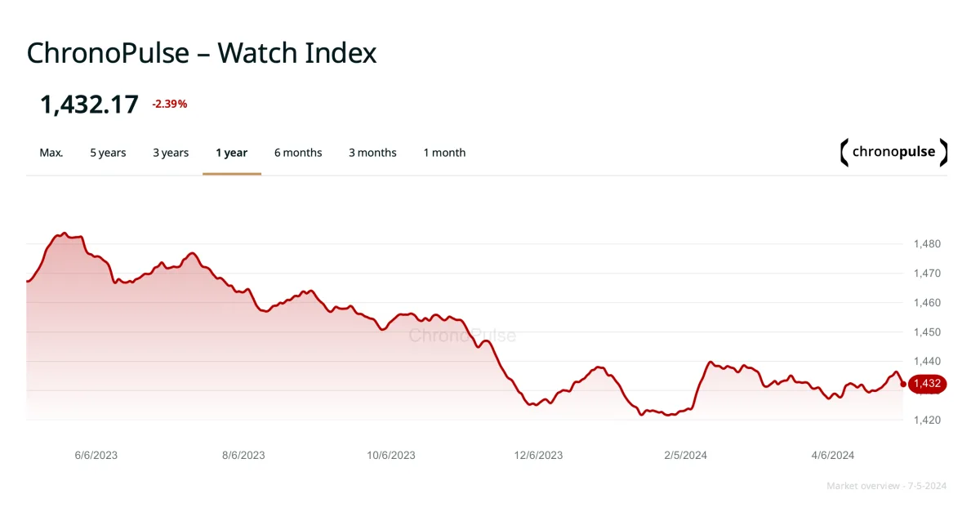Image resolution: width=980 pixels, height=512 pixels.
Task: Click the chronopulse logo
Action: click(893, 153)
